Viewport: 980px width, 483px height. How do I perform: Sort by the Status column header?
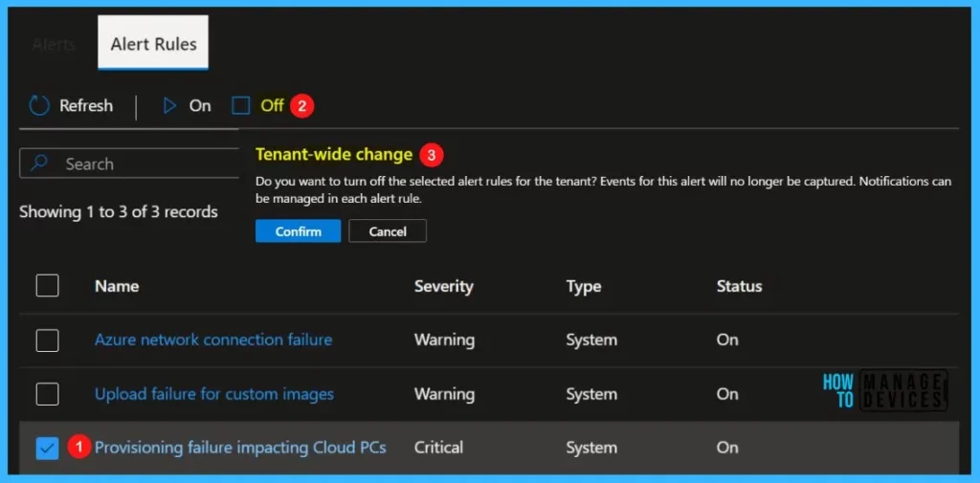(740, 286)
